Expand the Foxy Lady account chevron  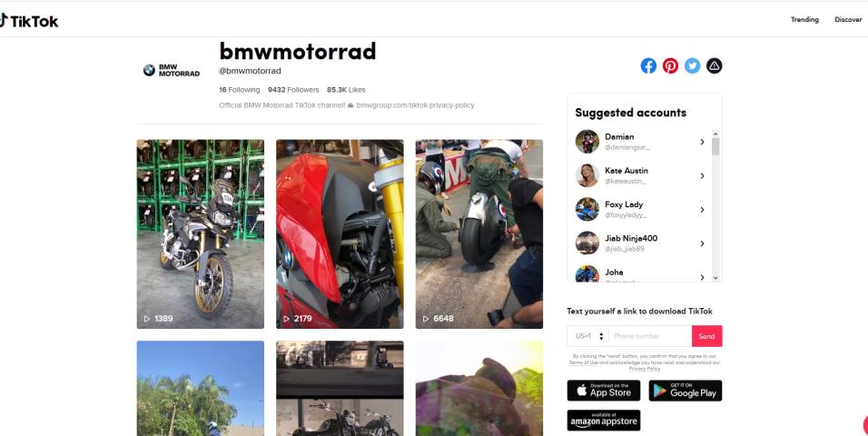click(702, 210)
